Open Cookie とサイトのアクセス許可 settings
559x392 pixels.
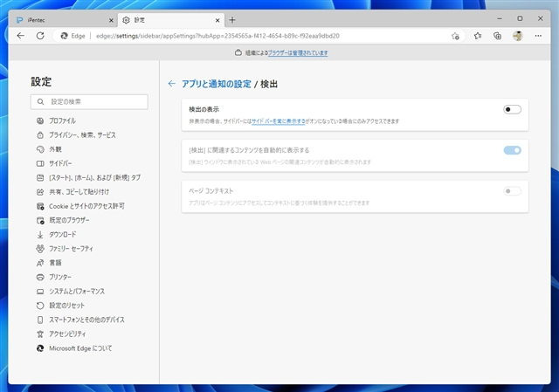point(89,206)
